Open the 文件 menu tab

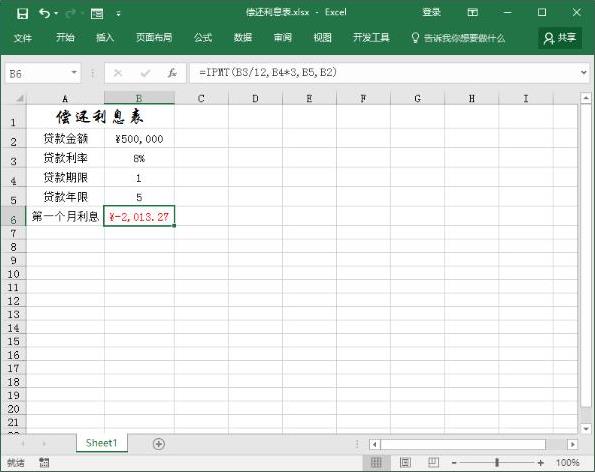point(23,38)
